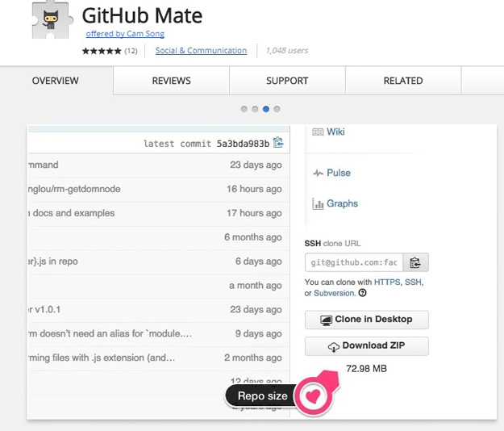Select second carousel dot

[255, 109]
